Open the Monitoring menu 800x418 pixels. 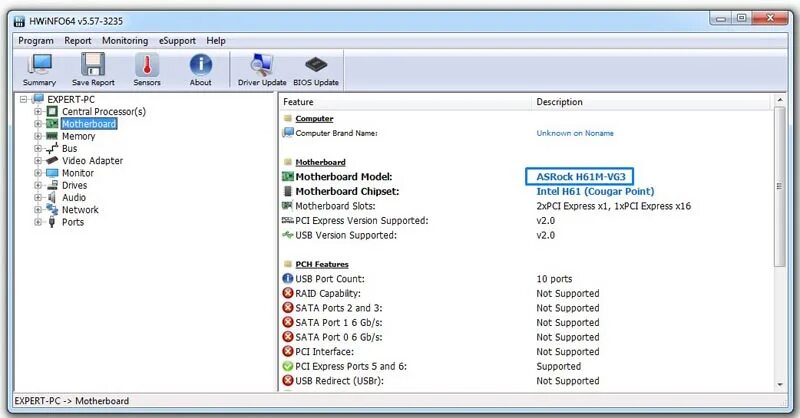pos(125,41)
